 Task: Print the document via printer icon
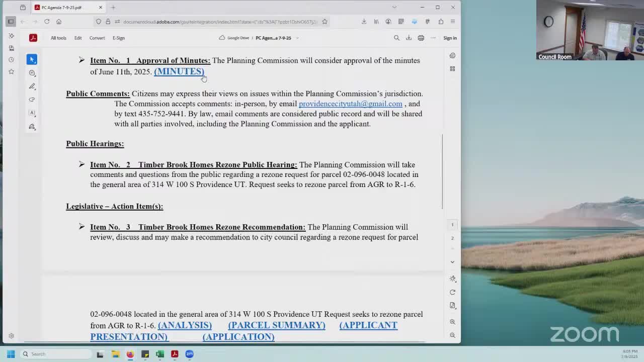(x=421, y=38)
